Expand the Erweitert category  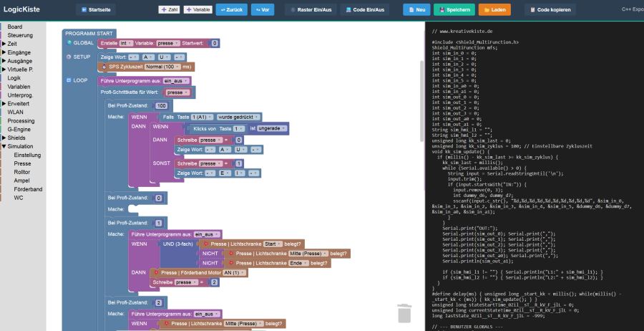click(18, 104)
